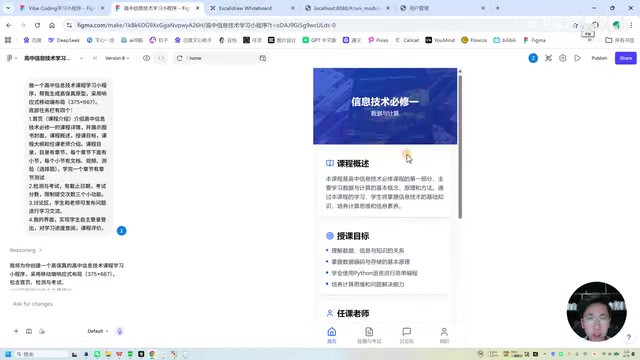
Task: Click the taskbar search box
Action: [x=41, y=354]
